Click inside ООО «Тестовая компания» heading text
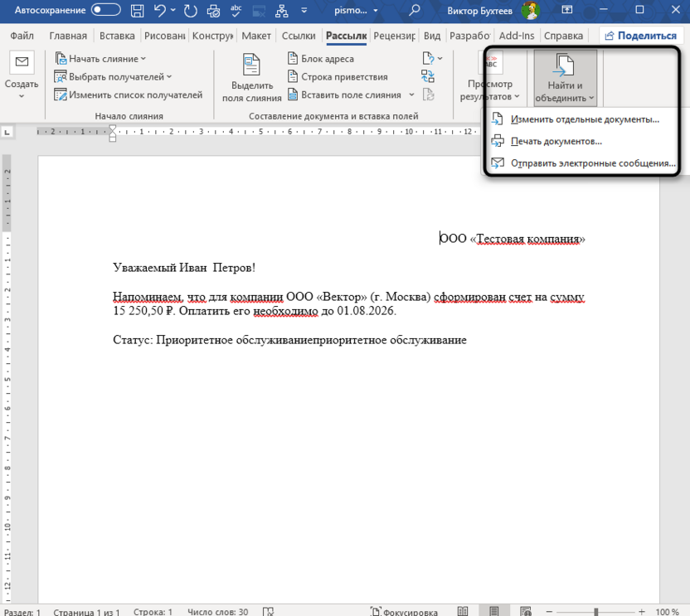This screenshot has height=616, width=690. (513, 239)
